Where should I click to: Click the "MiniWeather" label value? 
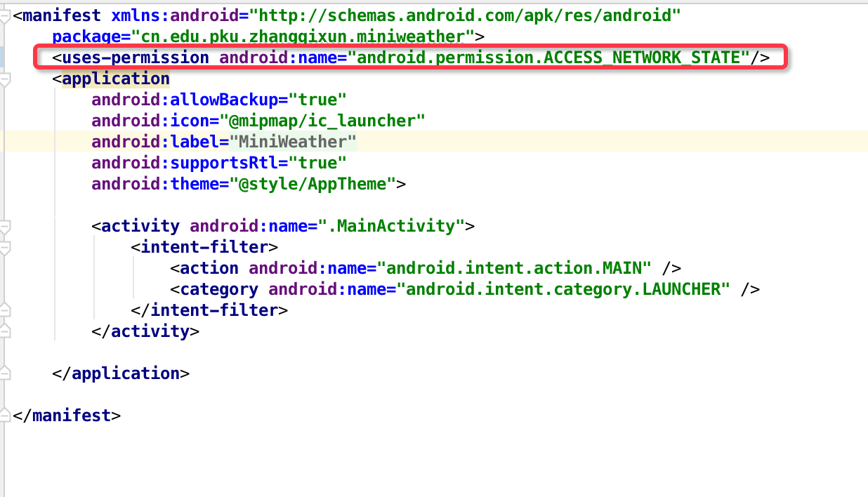pyautogui.click(x=293, y=142)
